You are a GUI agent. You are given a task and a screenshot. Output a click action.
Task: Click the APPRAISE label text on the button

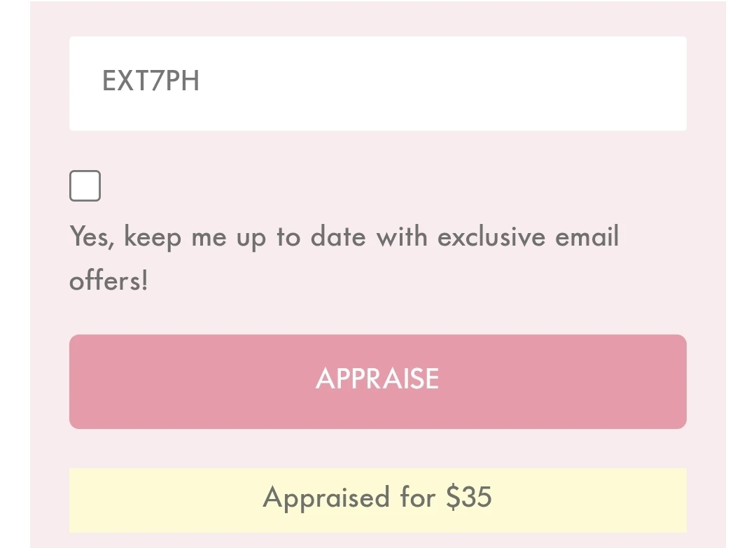tap(377, 379)
